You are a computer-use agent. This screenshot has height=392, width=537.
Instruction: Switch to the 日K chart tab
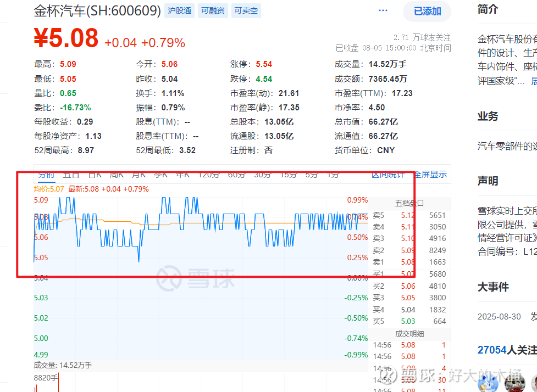pyautogui.click(x=95, y=175)
